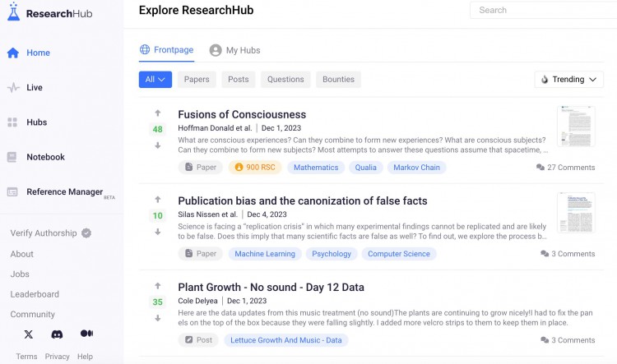617x364 pixels.
Task: Open the Trending sort dropdown
Action: 568,80
